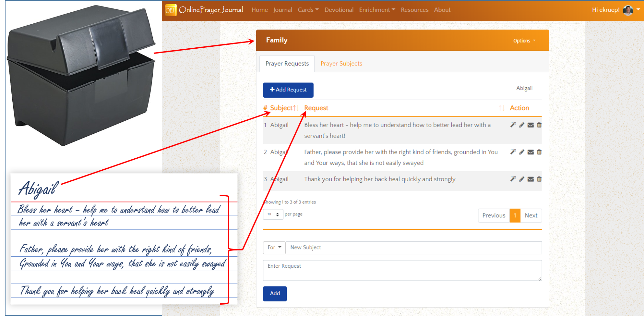Open the user profile avatar menu
The height and width of the screenshot is (316, 644).
[x=628, y=10]
